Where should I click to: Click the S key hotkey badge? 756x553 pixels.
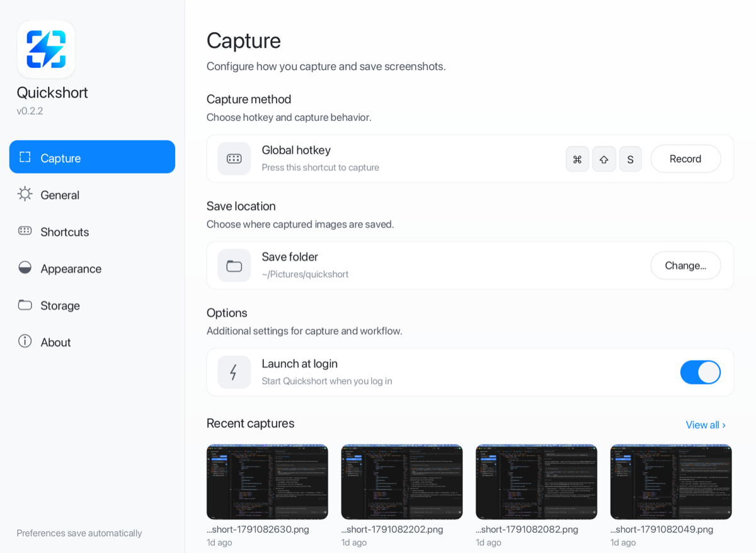point(631,159)
